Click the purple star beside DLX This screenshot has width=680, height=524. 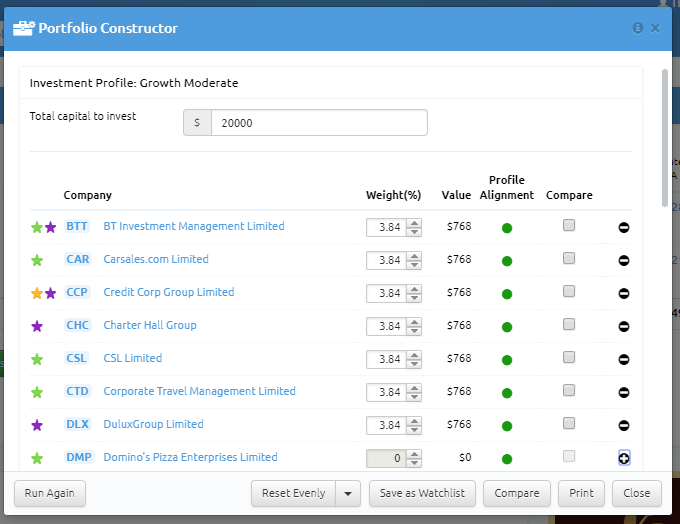tap(37, 425)
